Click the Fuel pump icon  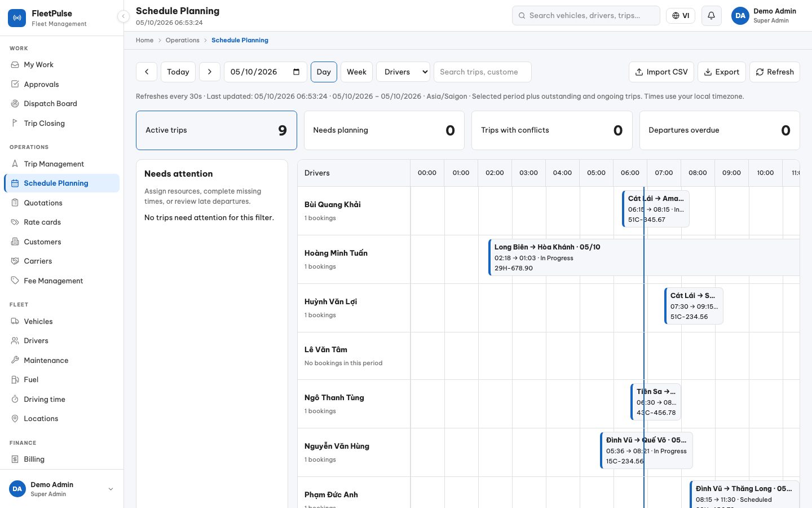[15, 380]
